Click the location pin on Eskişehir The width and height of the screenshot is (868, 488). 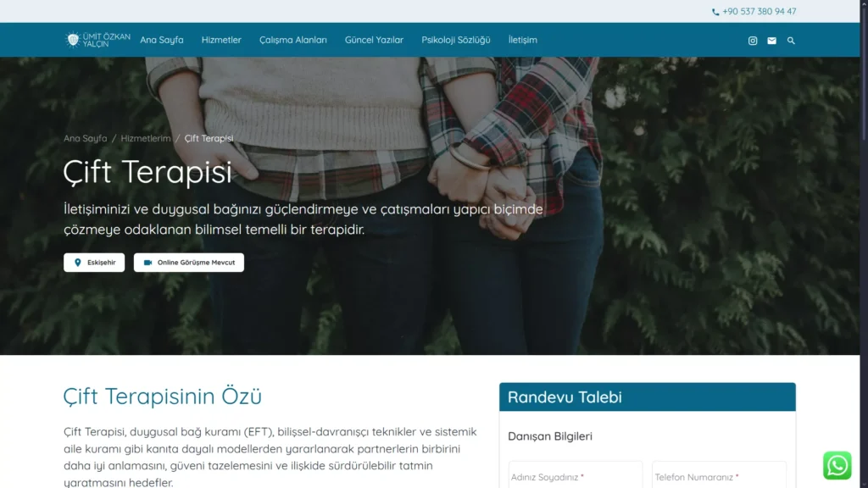pos(77,263)
